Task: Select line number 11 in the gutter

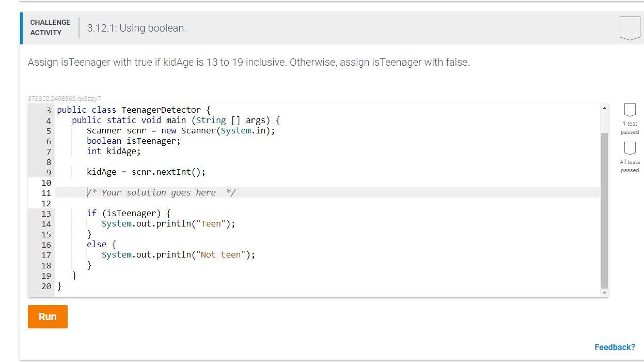Action: click(46, 193)
